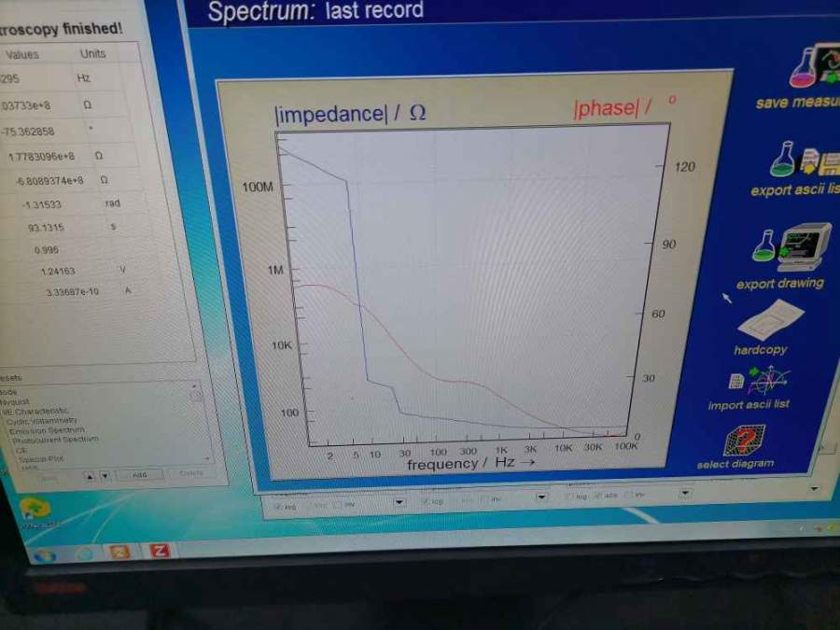Click the value 0.996
Image resolution: width=840 pixels, height=630 pixels.
tap(46, 250)
